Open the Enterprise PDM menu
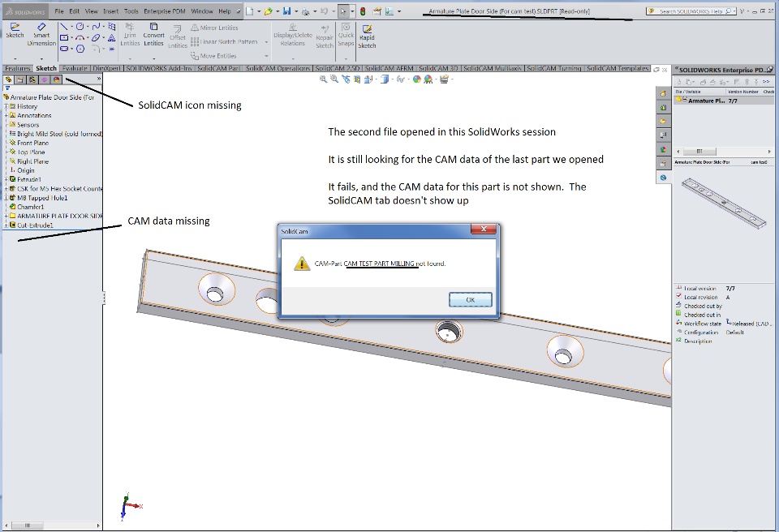The width and height of the screenshot is (779, 532). click(x=165, y=11)
